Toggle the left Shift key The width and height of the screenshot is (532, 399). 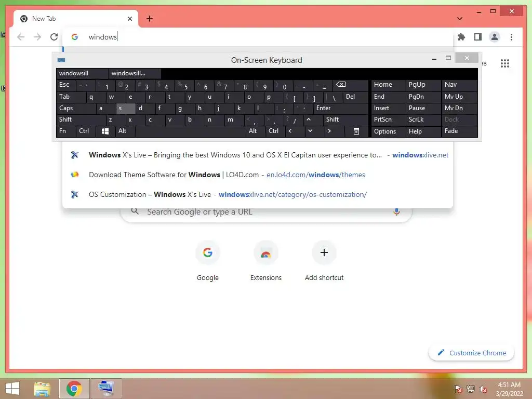[x=81, y=120]
